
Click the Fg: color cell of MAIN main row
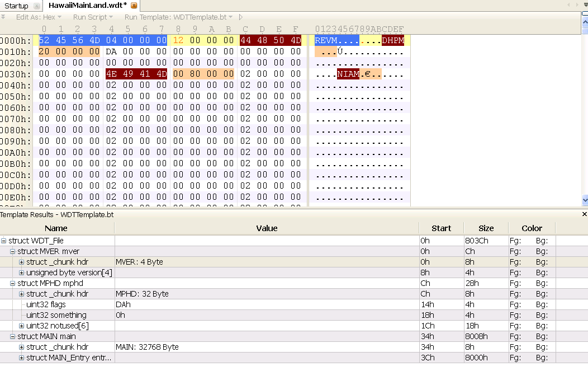pyautogui.click(x=515, y=336)
